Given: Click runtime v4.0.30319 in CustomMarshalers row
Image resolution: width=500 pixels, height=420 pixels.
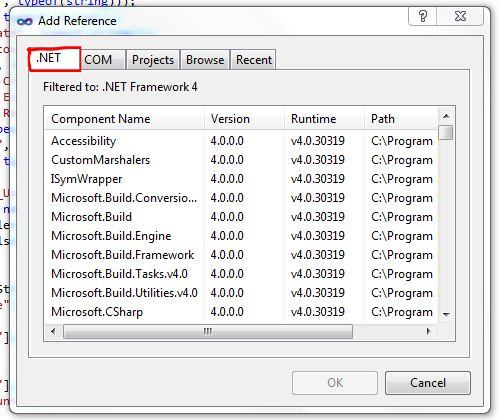Looking at the screenshot, I should pyautogui.click(x=317, y=160).
